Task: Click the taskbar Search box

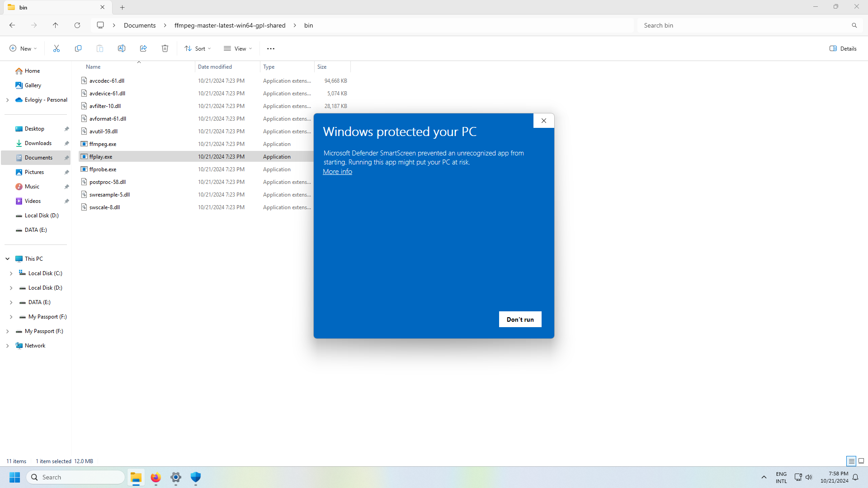Action: [x=76, y=477]
